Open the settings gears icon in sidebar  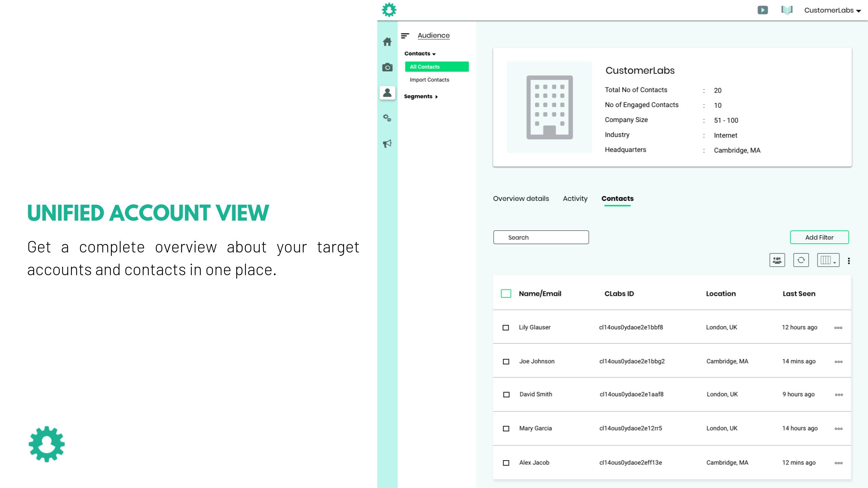coord(387,118)
